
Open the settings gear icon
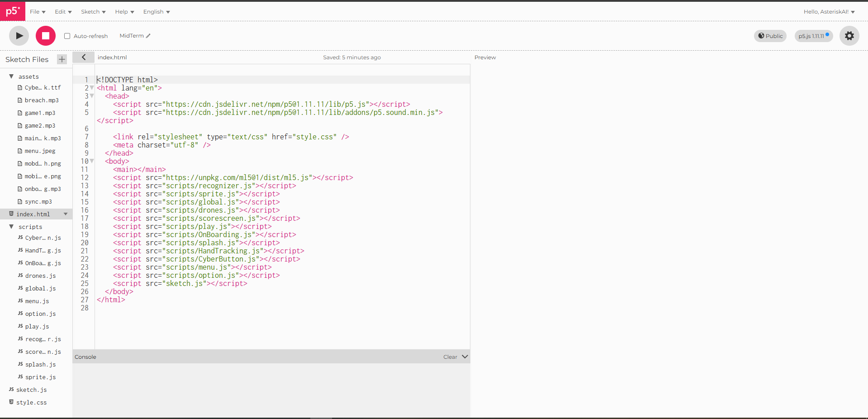coord(849,36)
